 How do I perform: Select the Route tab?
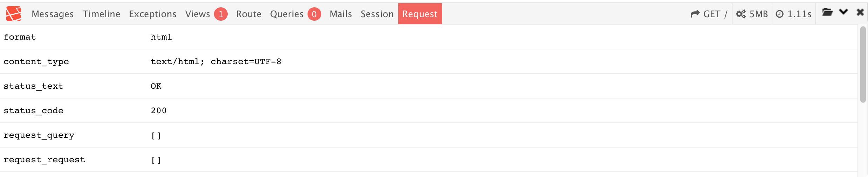[249, 14]
